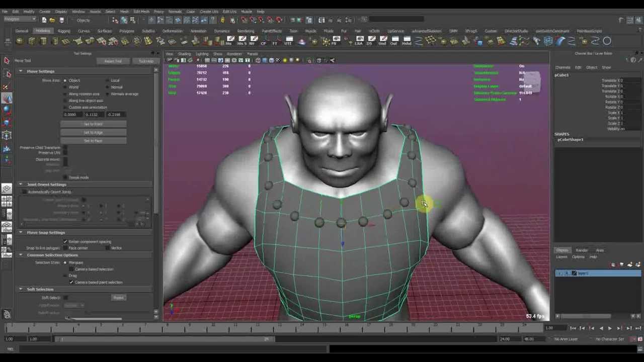Click the polygon cylinder shelf icon
This screenshot has width=644, height=362.
point(43,41)
